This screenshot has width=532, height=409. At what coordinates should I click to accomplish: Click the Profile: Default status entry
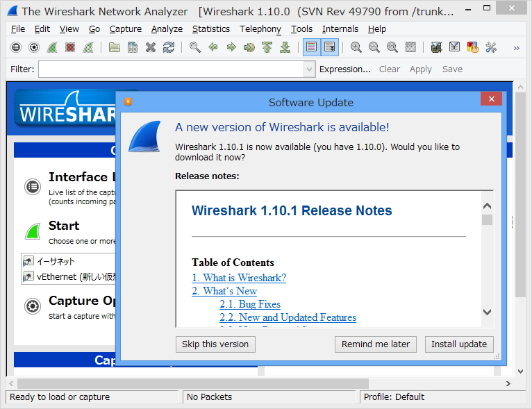(394, 397)
